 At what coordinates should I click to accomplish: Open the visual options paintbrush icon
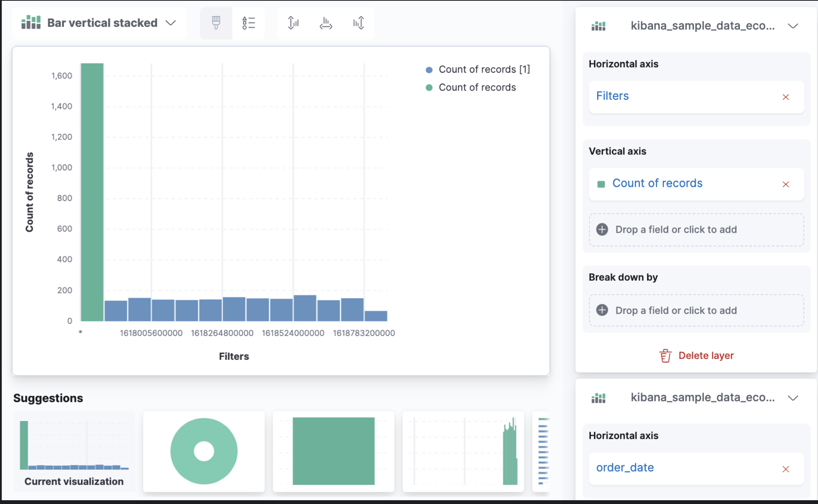point(216,23)
